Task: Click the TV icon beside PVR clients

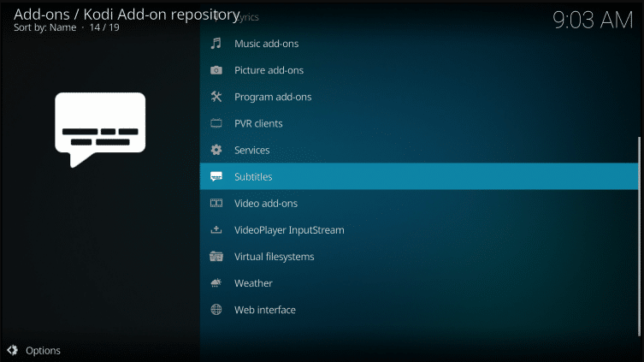Action: click(x=216, y=123)
